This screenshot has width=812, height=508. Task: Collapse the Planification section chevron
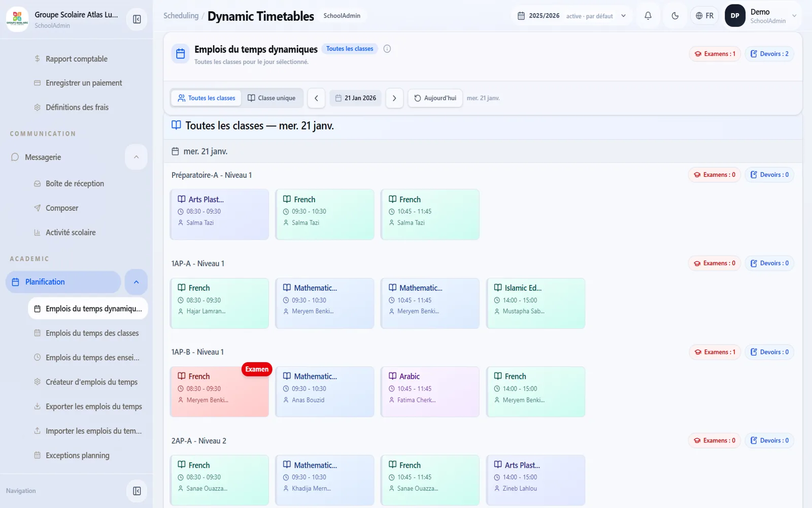pos(136,282)
